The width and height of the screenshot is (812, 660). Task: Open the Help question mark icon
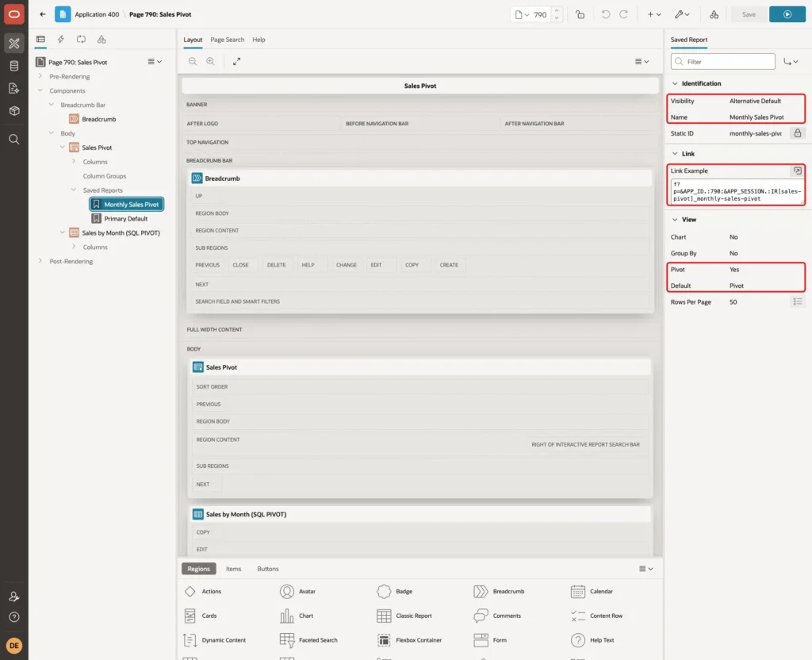[x=14, y=617]
